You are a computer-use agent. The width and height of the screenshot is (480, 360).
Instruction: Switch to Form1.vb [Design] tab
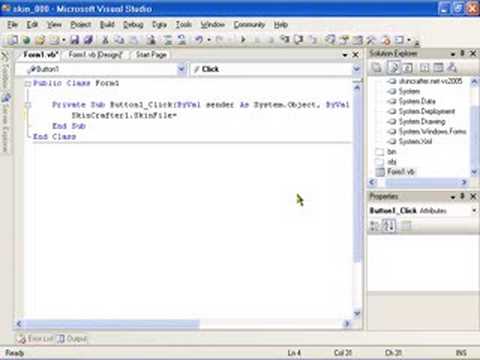point(95,54)
